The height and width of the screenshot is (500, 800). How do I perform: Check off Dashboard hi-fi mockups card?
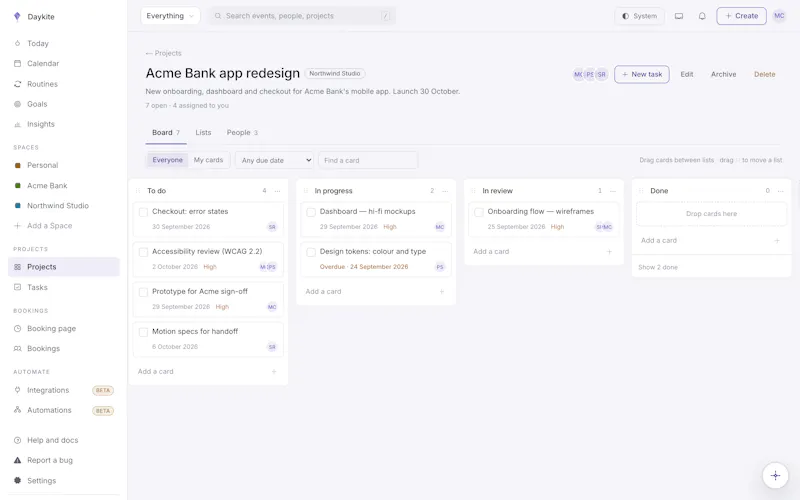[x=311, y=212]
